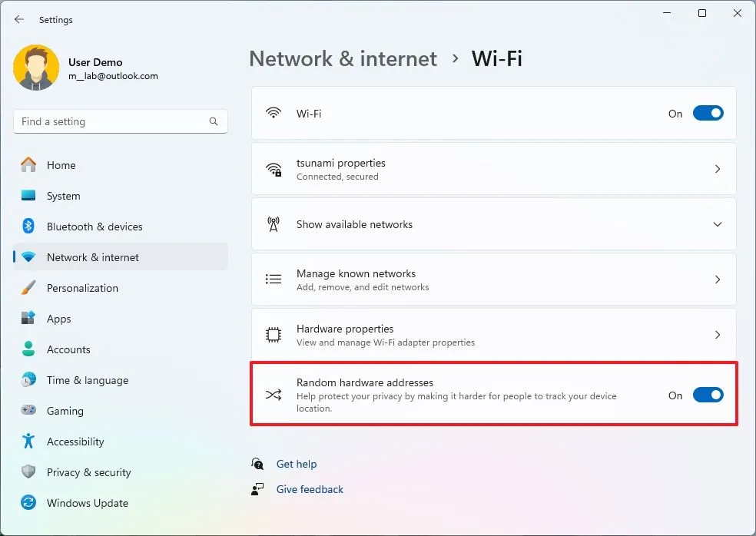This screenshot has width=756, height=536.
Task: Open tsunami properties chevron
Action: click(718, 169)
